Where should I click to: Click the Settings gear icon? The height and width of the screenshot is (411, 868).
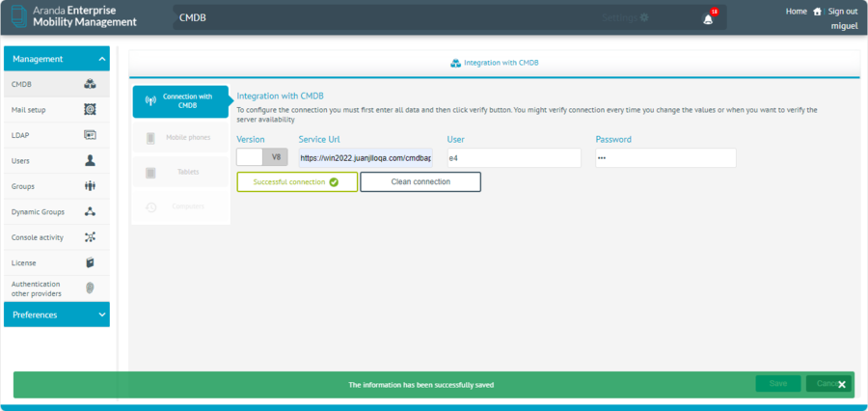tap(644, 17)
